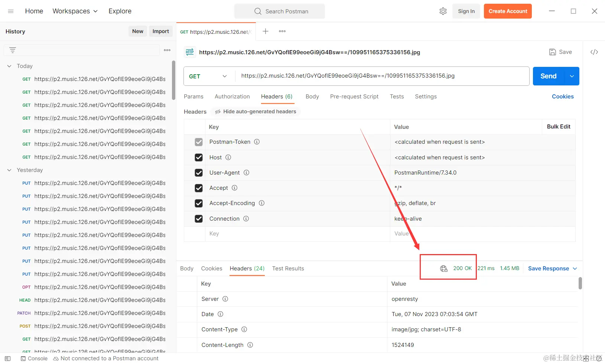Viewport: 605px width, 364px height.
Task: Save the request
Action: [x=560, y=52]
